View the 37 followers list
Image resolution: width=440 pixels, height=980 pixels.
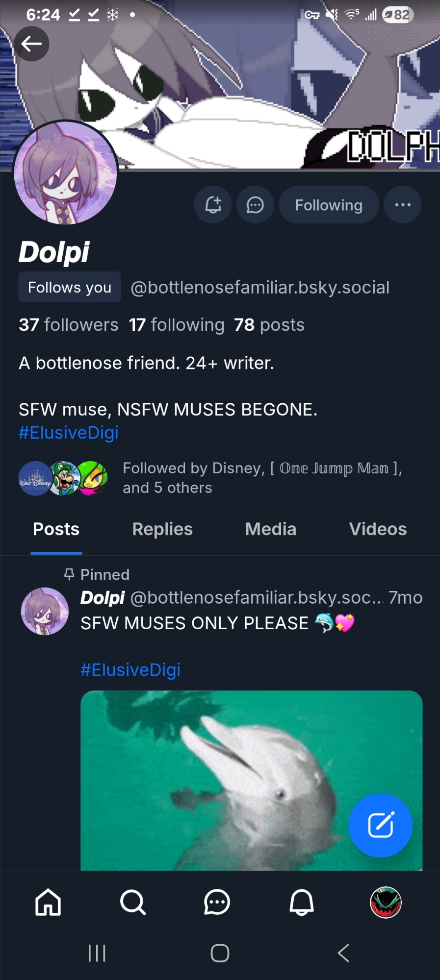pos(69,325)
